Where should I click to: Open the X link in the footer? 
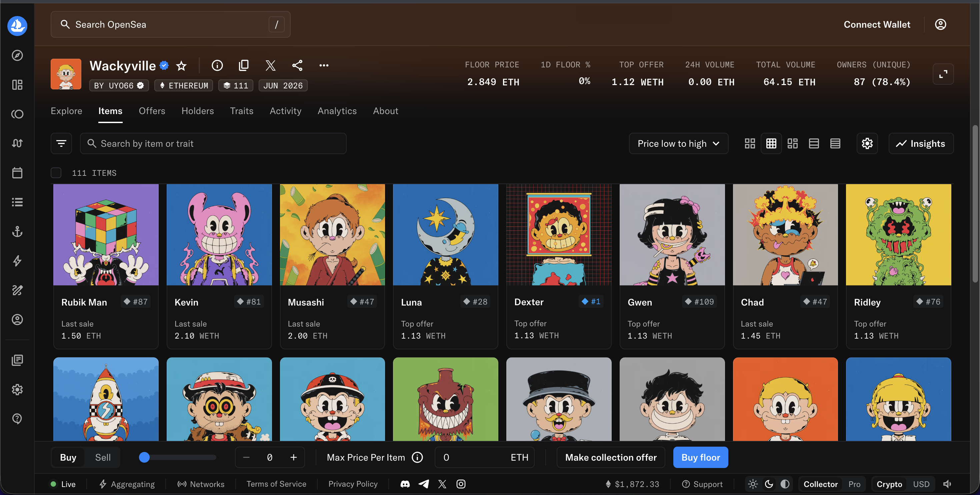point(442,484)
